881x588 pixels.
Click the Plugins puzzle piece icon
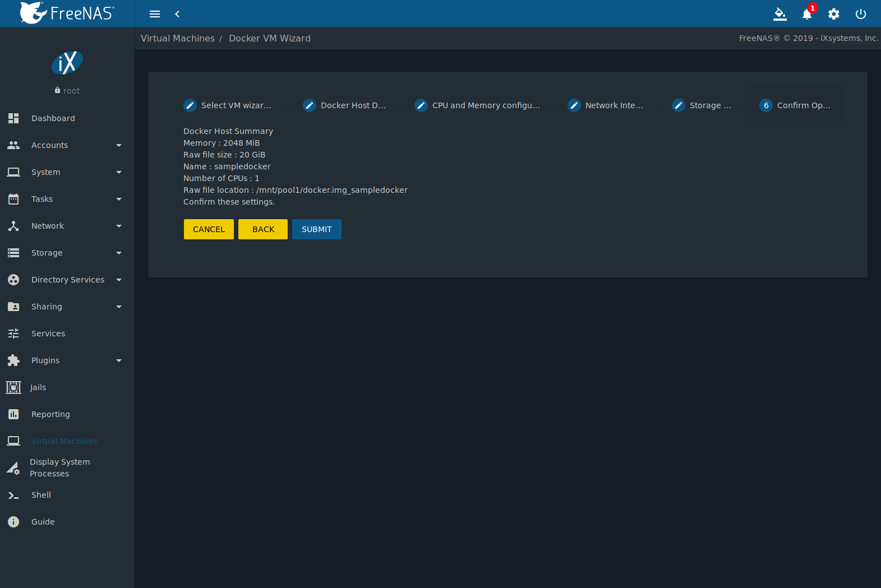pyautogui.click(x=13, y=360)
